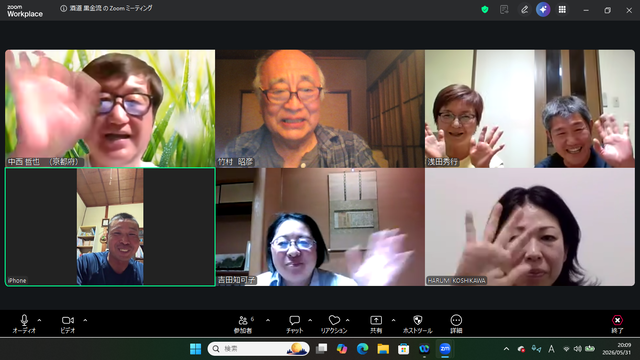The height and width of the screenshot is (360, 640).
Task: Click the green encryption shield icon
Action: click(x=485, y=9)
